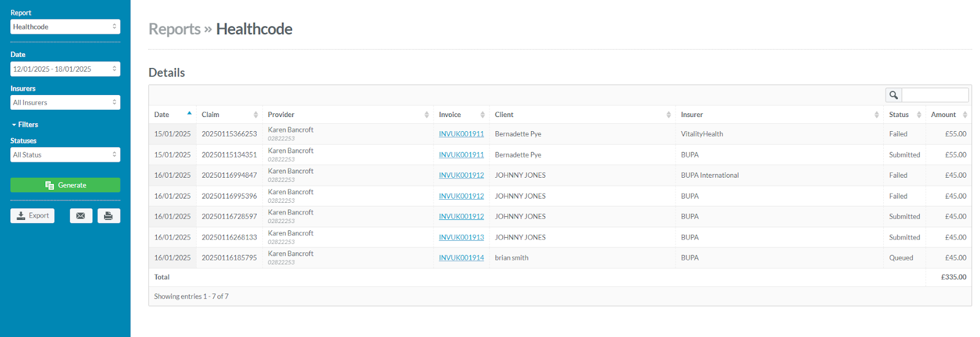Click the email envelope icon button

coord(81,216)
